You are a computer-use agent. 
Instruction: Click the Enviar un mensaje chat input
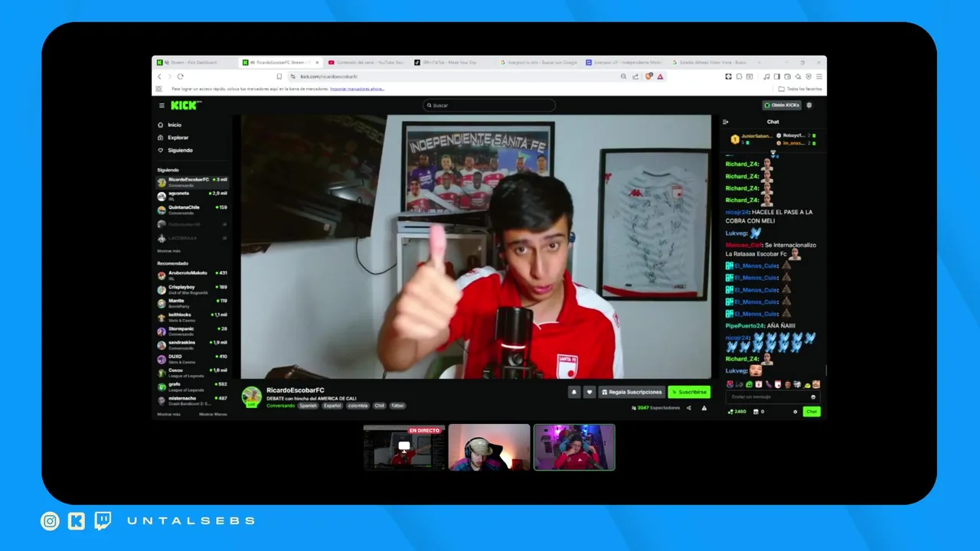(x=773, y=397)
